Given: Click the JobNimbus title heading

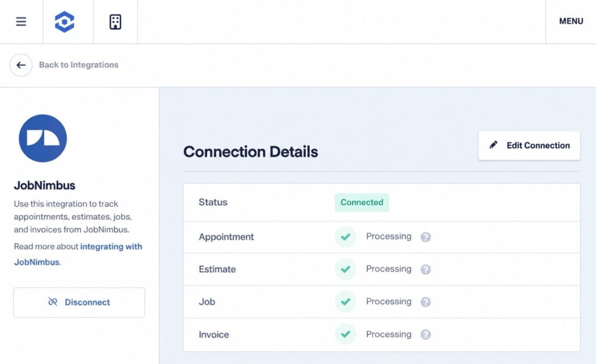Looking at the screenshot, I should click(x=44, y=185).
